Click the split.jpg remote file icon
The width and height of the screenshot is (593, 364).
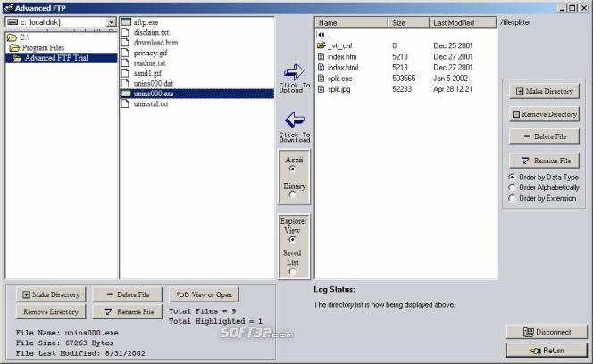322,89
